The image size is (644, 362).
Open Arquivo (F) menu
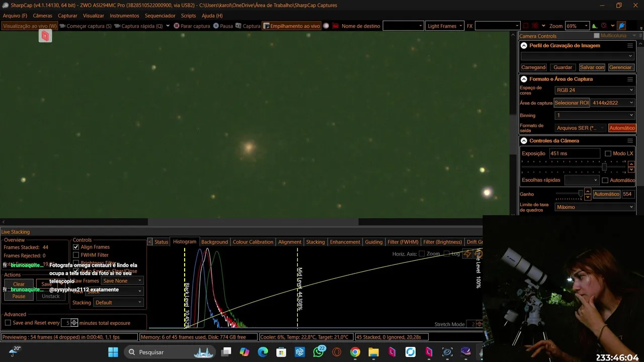(x=15, y=16)
